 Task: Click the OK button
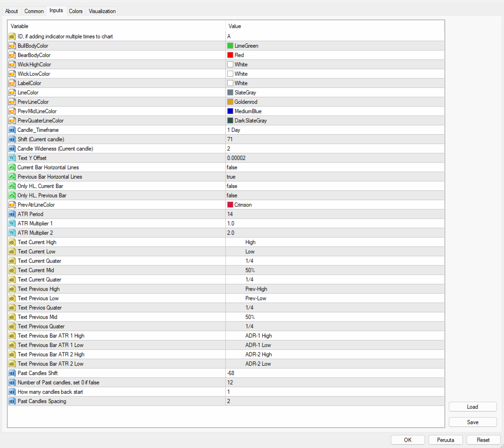coord(408,440)
